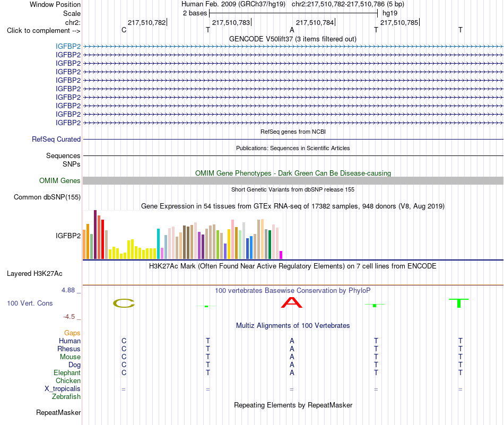Viewport: 504px width, 425px height.
Task: Click the chr2: ruler label
Action: click(x=73, y=22)
